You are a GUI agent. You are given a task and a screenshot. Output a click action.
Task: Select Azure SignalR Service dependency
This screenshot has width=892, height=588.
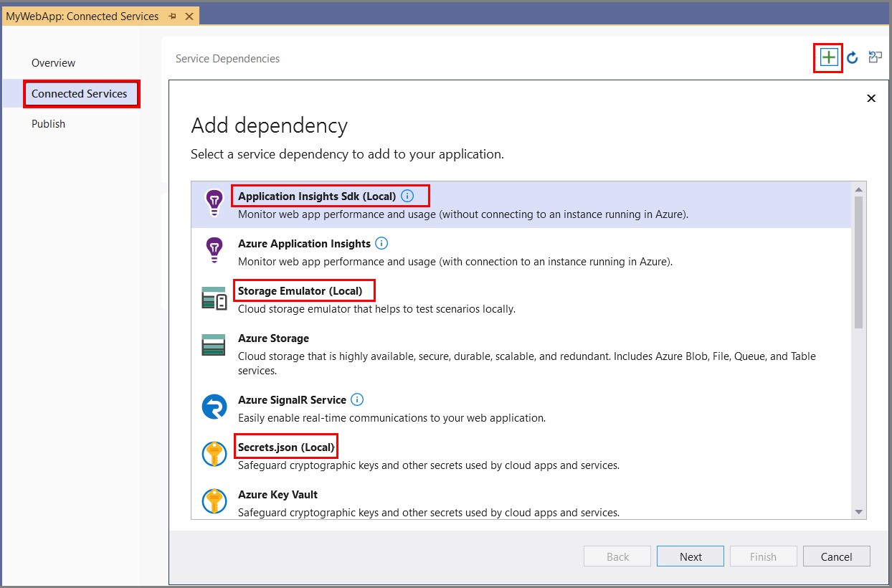tap(521, 408)
